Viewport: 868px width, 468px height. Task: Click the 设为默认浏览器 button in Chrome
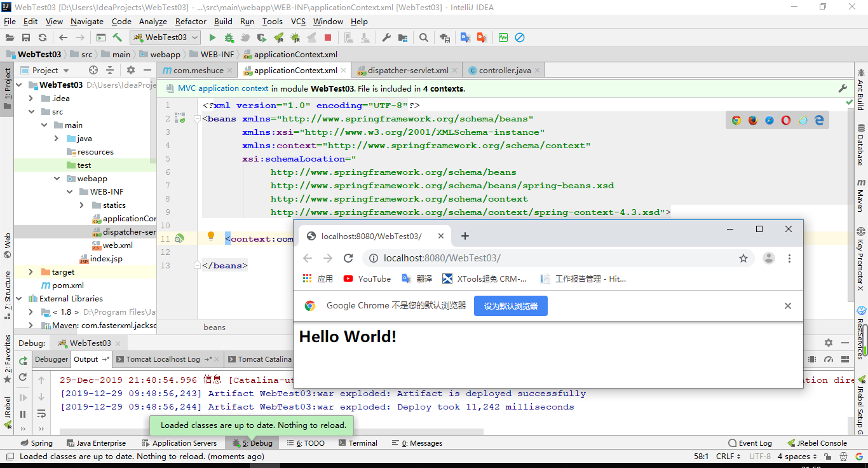tap(511, 306)
